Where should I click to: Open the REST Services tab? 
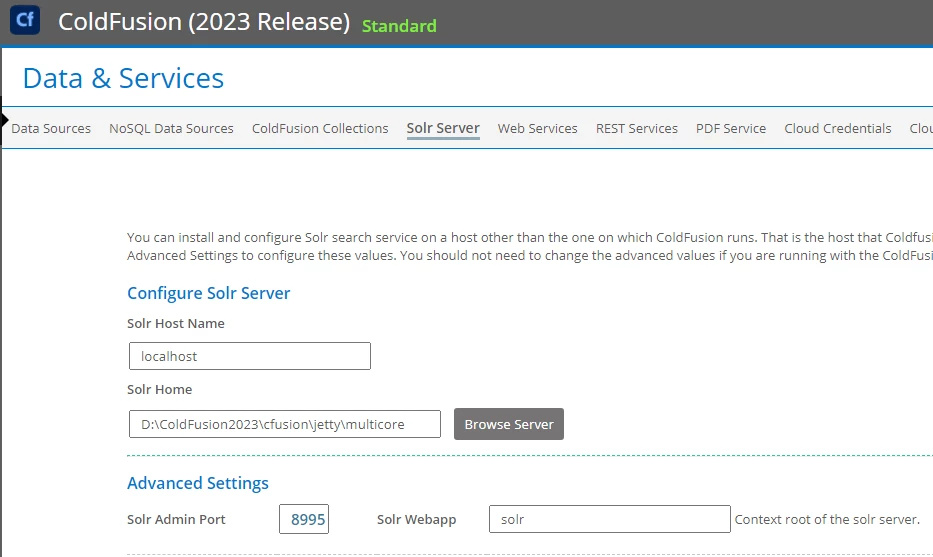(x=637, y=129)
